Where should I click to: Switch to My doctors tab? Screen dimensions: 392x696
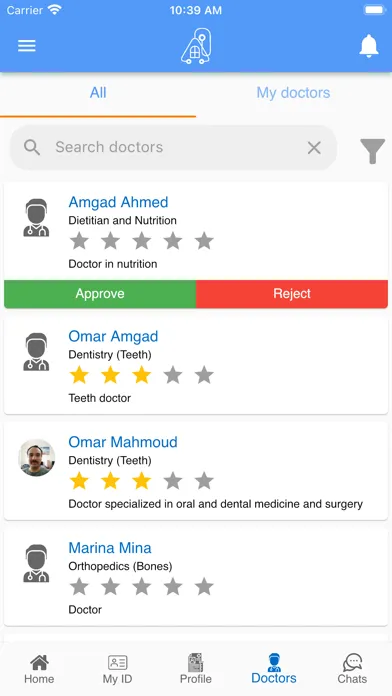(293, 93)
